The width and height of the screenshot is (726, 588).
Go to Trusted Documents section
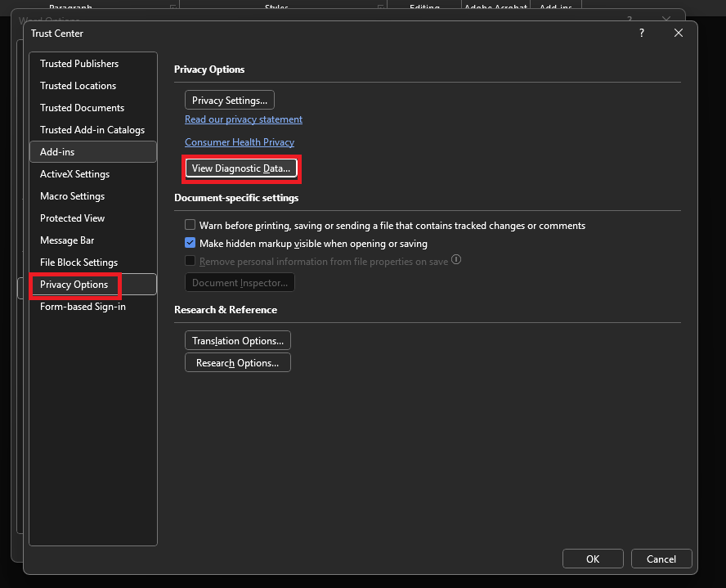[82, 108]
